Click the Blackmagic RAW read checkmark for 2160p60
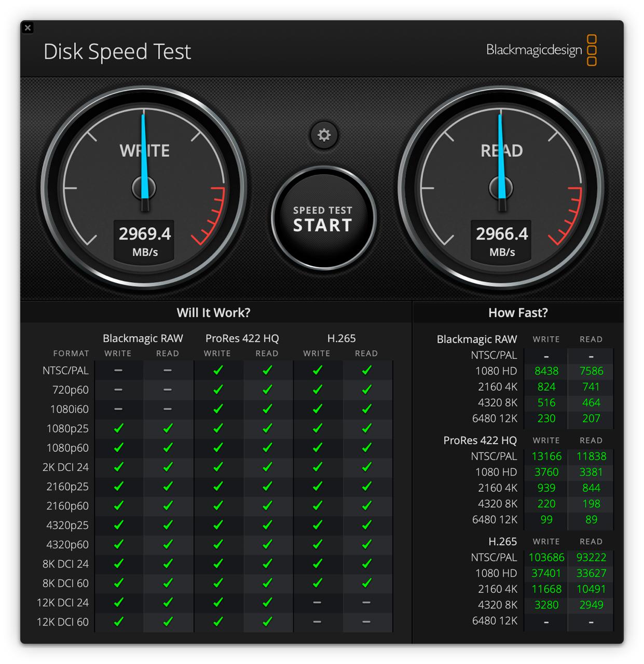The height and width of the screenshot is (664, 644). pyautogui.click(x=168, y=505)
